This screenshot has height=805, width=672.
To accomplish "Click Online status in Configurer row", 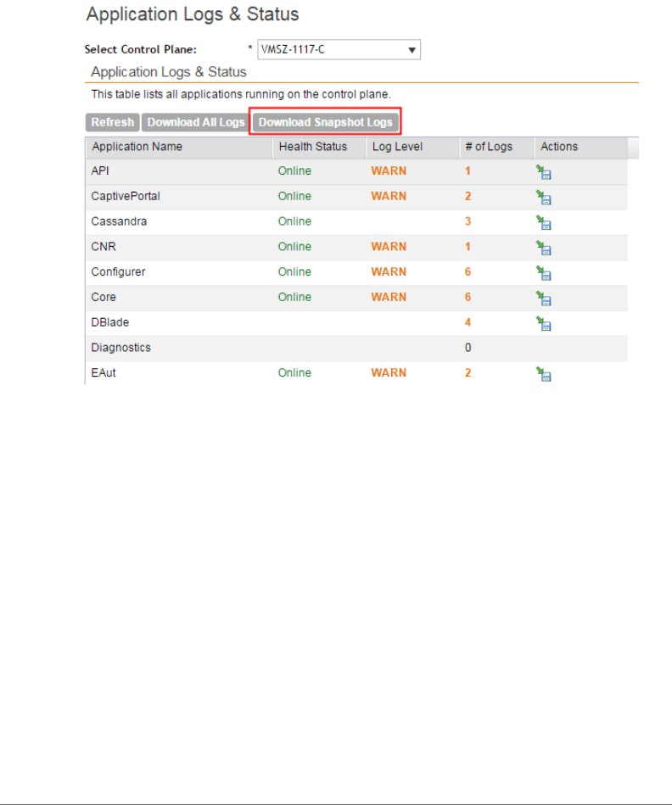I will click(294, 271).
